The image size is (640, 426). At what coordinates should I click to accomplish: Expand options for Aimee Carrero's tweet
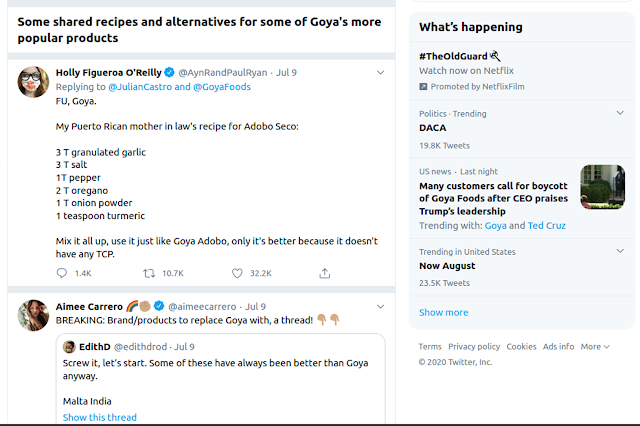pos(380,306)
